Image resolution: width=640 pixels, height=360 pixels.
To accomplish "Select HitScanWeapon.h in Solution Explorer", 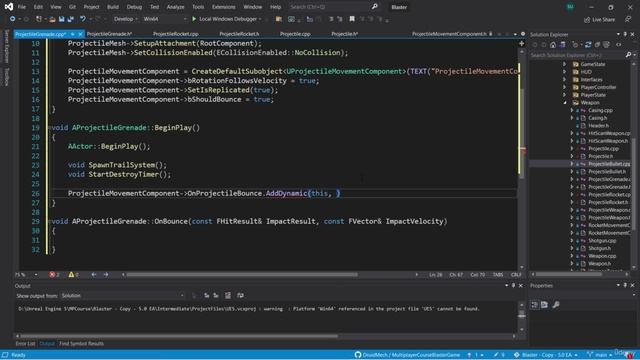I will (x=608, y=141).
